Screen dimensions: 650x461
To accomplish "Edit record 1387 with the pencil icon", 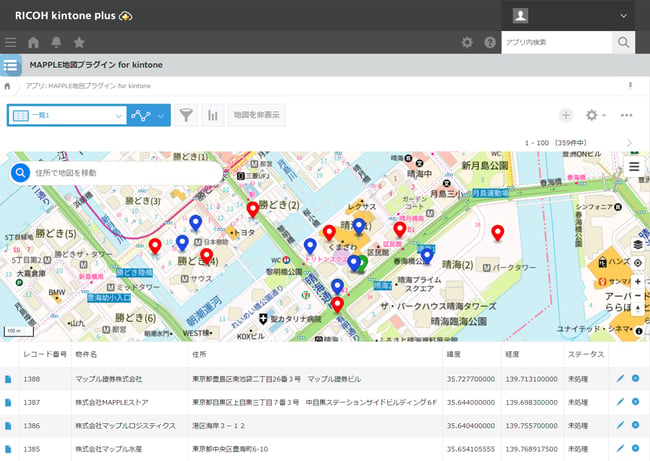I will (620, 401).
